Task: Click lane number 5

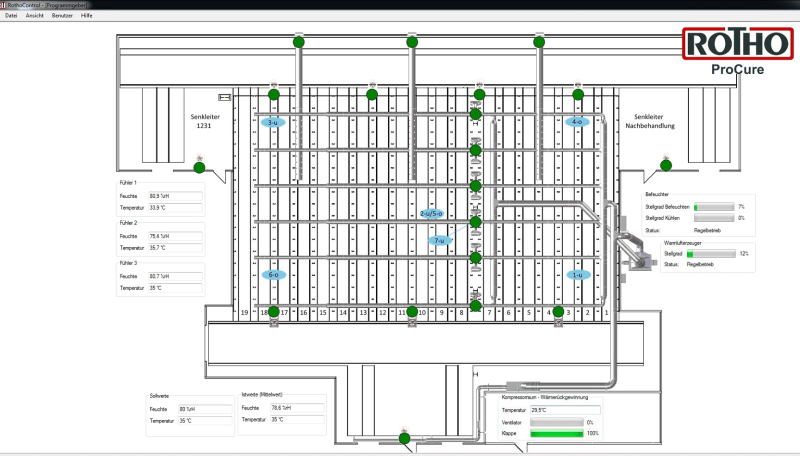Action: point(529,313)
